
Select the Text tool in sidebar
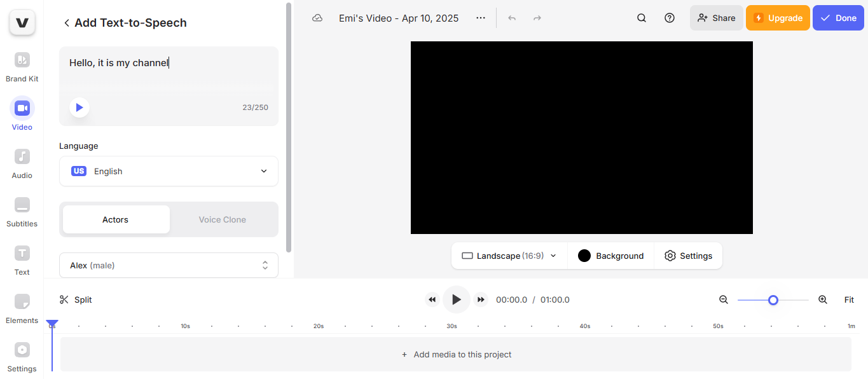22,259
